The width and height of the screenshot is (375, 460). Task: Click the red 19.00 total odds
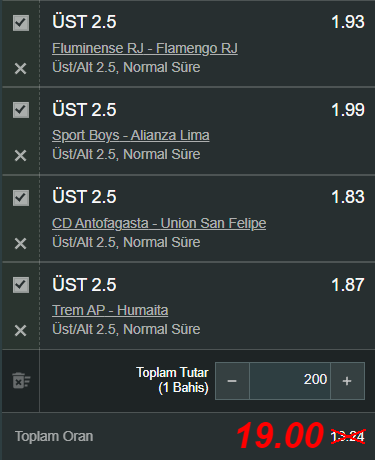coord(280,435)
